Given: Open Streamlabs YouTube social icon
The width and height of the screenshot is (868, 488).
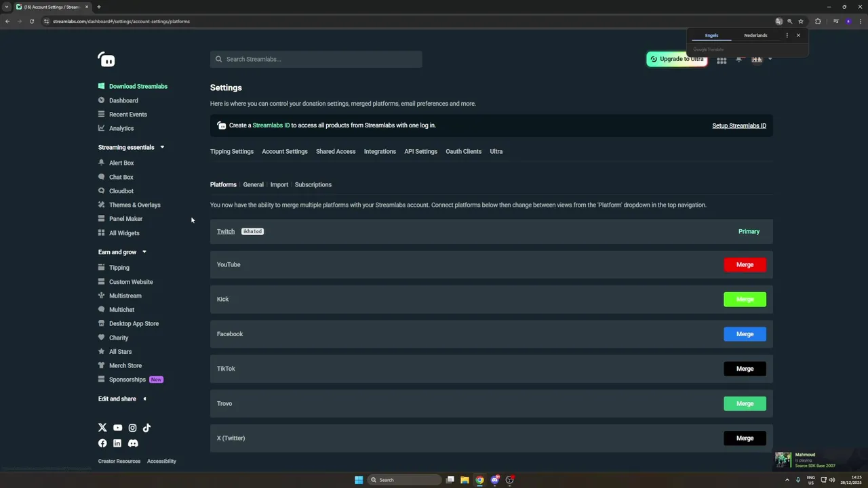Looking at the screenshot, I should pos(117,428).
